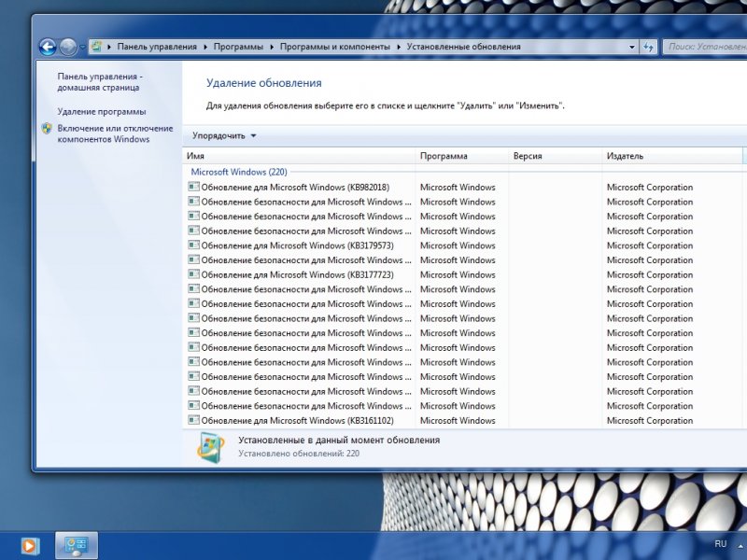This screenshot has width=747, height=560.
Task: Sort by the 'Версия' column header
Action: pos(555,156)
